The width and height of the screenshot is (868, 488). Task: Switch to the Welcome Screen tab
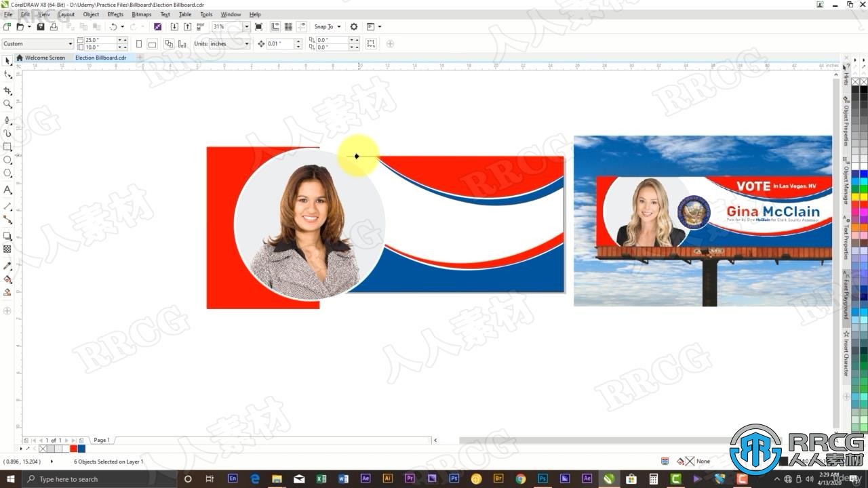(x=41, y=58)
